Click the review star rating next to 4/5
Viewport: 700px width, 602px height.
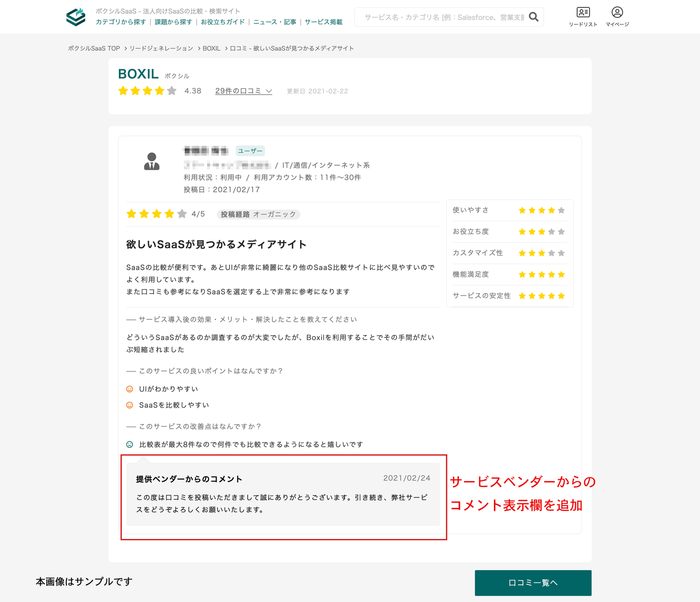tap(157, 214)
